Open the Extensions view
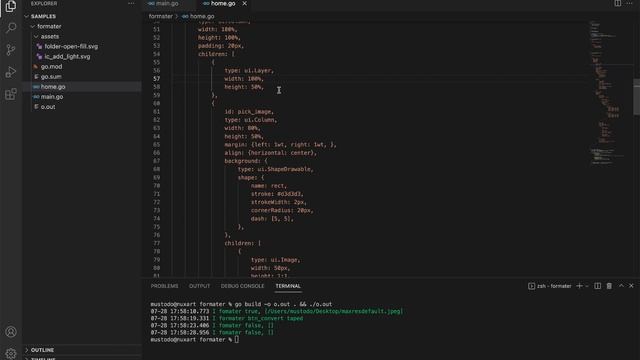 [11, 94]
